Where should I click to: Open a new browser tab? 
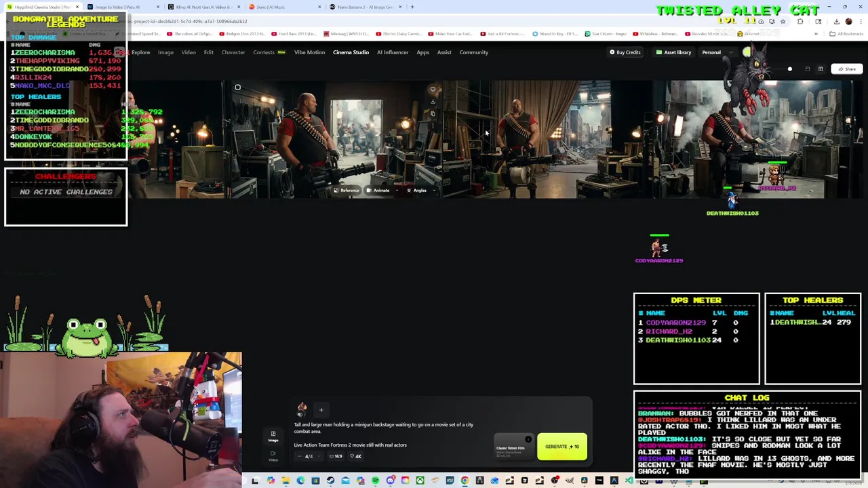click(x=412, y=7)
